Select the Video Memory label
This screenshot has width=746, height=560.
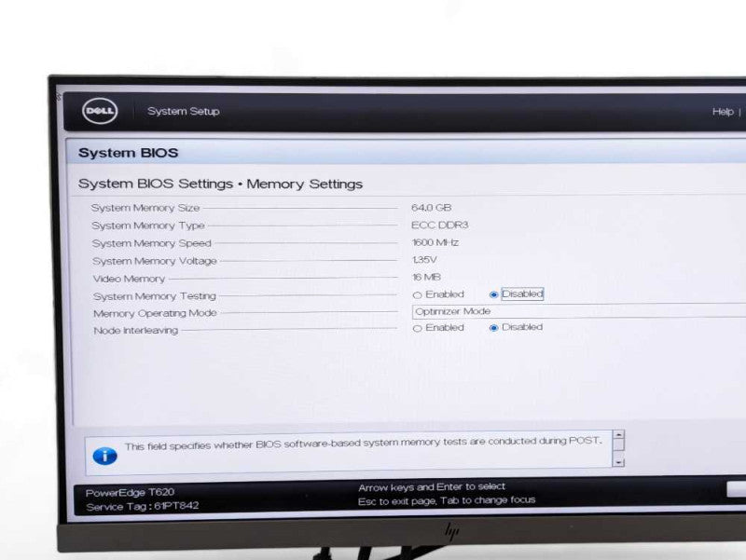pos(129,279)
